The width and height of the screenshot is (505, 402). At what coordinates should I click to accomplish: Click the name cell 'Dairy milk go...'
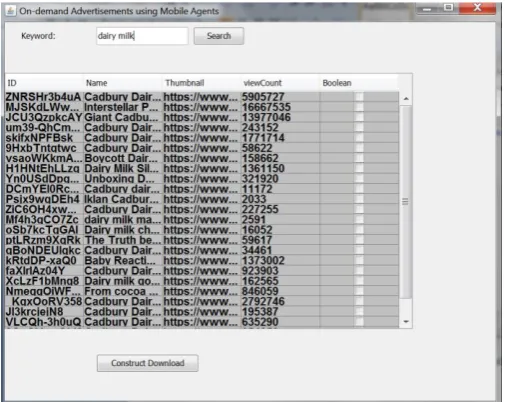[122, 281]
